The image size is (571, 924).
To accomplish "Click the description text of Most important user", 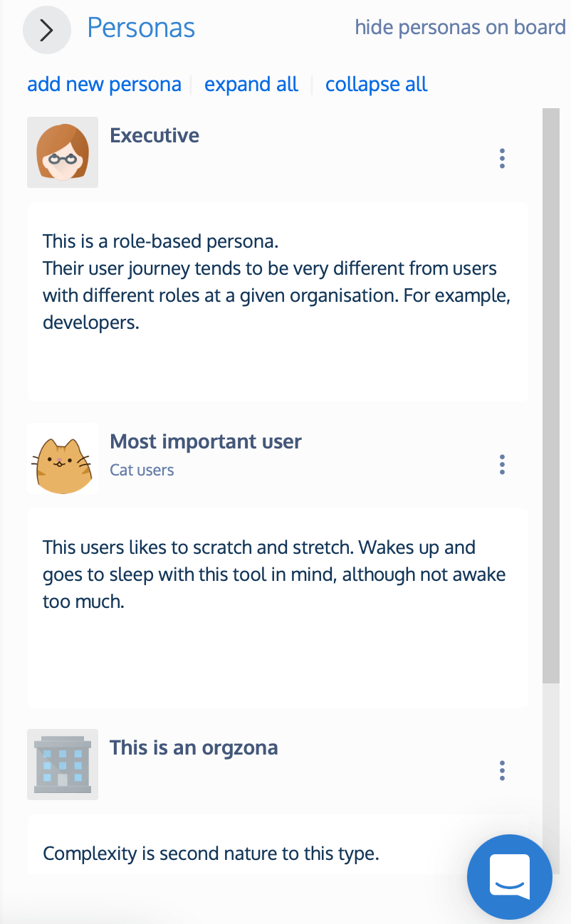I will (274, 574).
